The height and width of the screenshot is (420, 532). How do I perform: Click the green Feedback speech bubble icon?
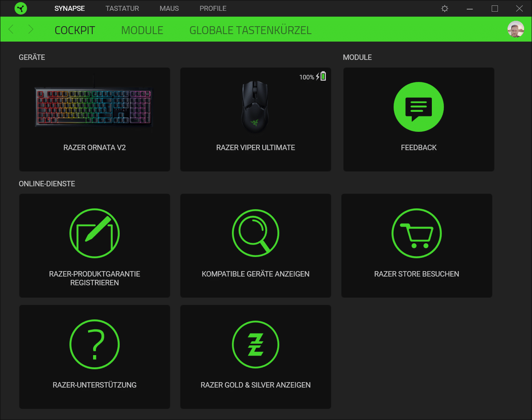[x=419, y=107]
